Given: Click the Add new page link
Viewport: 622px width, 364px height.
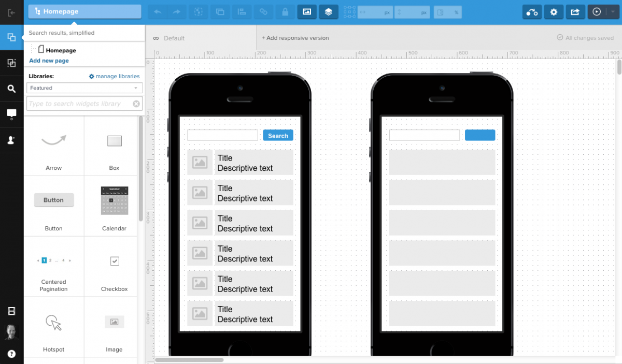Looking at the screenshot, I should coord(49,61).
